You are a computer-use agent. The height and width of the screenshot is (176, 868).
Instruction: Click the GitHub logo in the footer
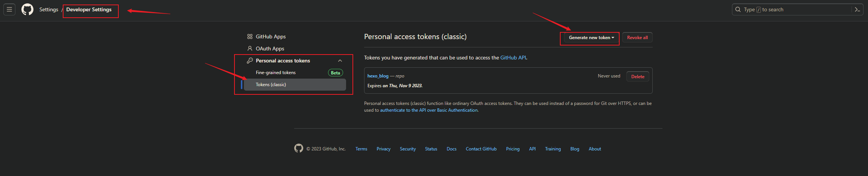pyautogui.click(x=299, y=149)
